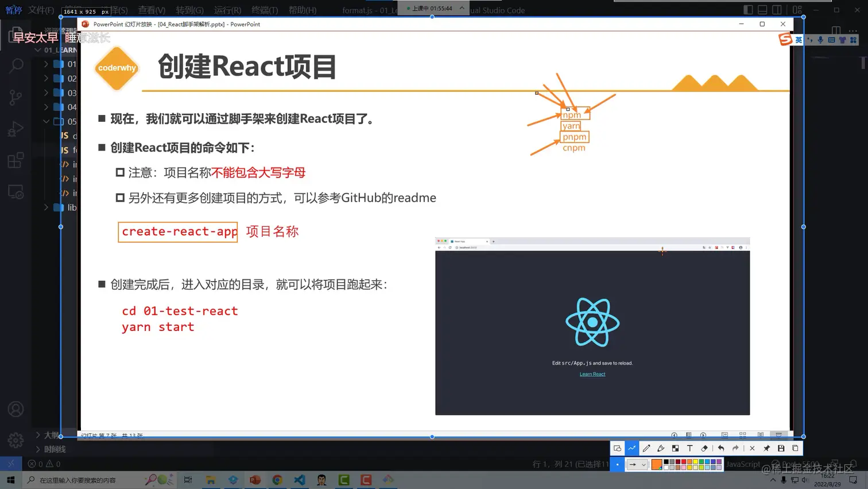Click the 暂停 pause button
The height and width of the screenshot is (489, 868).
[x=13, y=10]
